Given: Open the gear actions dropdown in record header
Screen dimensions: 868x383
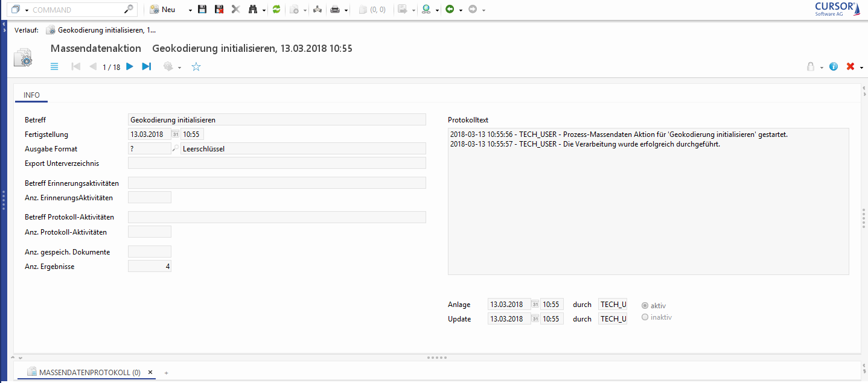Looking at the screenshot, I should pos(179,68).
